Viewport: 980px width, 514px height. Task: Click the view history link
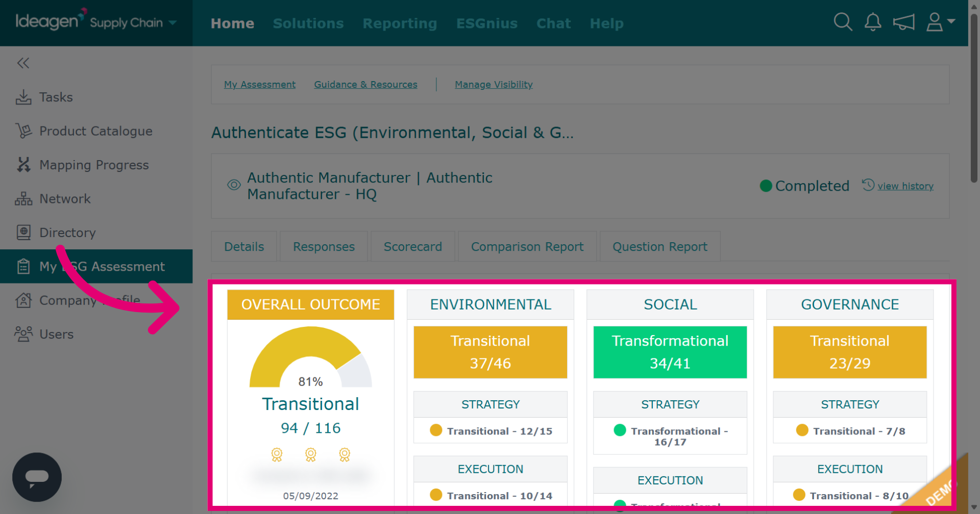[x=905, y=186]
